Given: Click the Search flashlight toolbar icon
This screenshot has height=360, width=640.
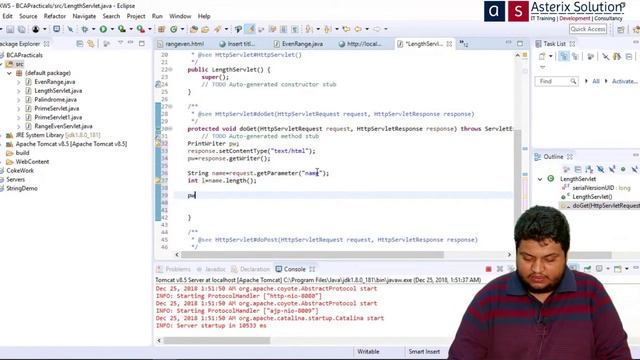Looking at the screenshot, I should click(218, 29).
